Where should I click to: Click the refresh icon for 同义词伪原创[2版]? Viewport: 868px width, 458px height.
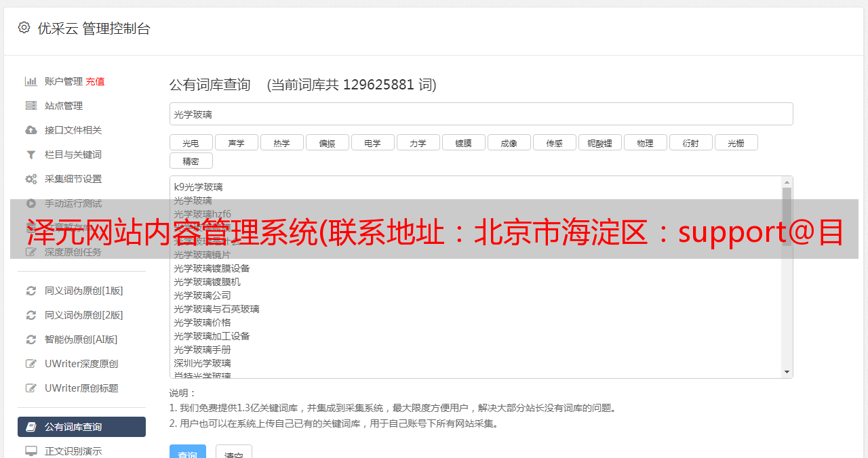point(31,315)
